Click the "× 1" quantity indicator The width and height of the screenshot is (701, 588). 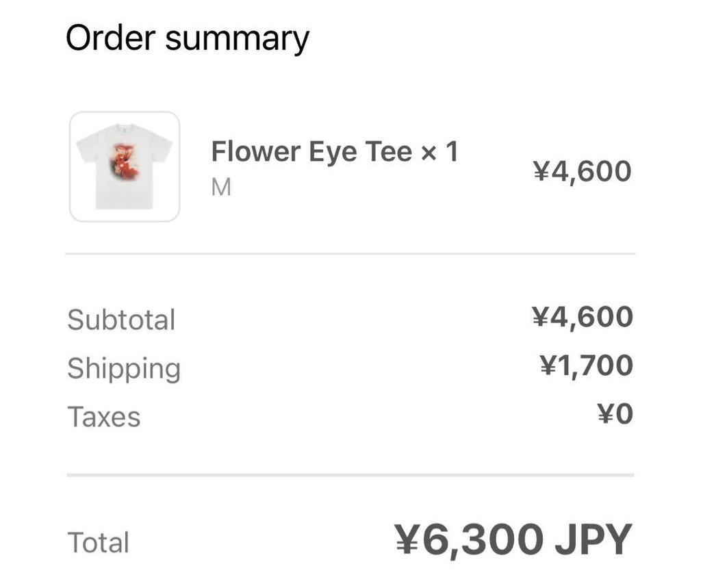pyautogui.click(x=439, y=151)
